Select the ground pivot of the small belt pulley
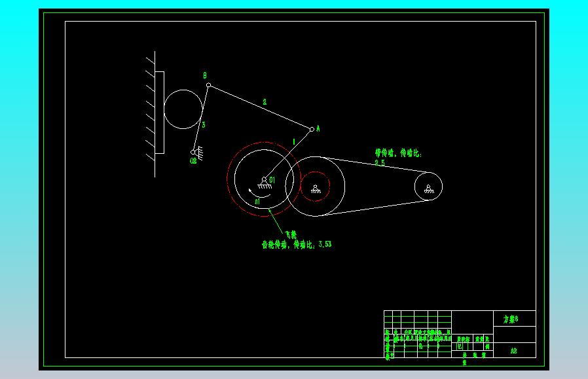This screenshot has width=588, height=379. (429, 189)
